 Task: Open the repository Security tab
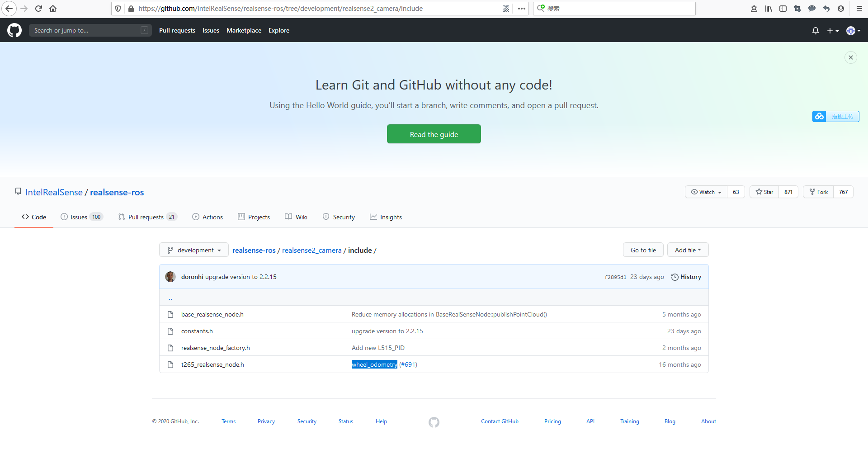pyautogui.click(x=339, y=217)
